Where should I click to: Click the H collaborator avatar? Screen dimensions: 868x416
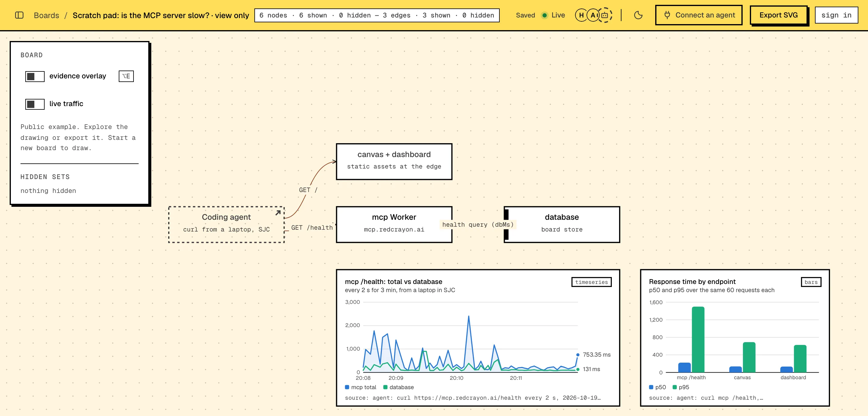[x=581, y=15]
